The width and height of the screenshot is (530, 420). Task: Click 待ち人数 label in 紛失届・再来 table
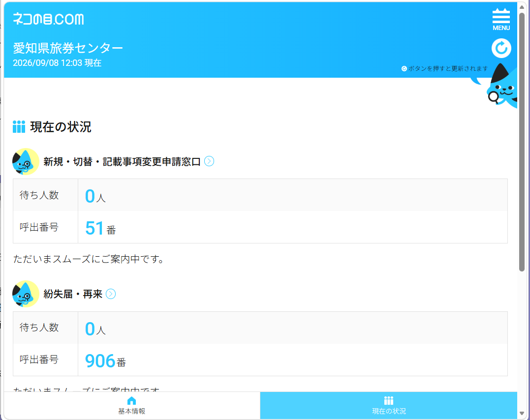[x=39, y=328]
